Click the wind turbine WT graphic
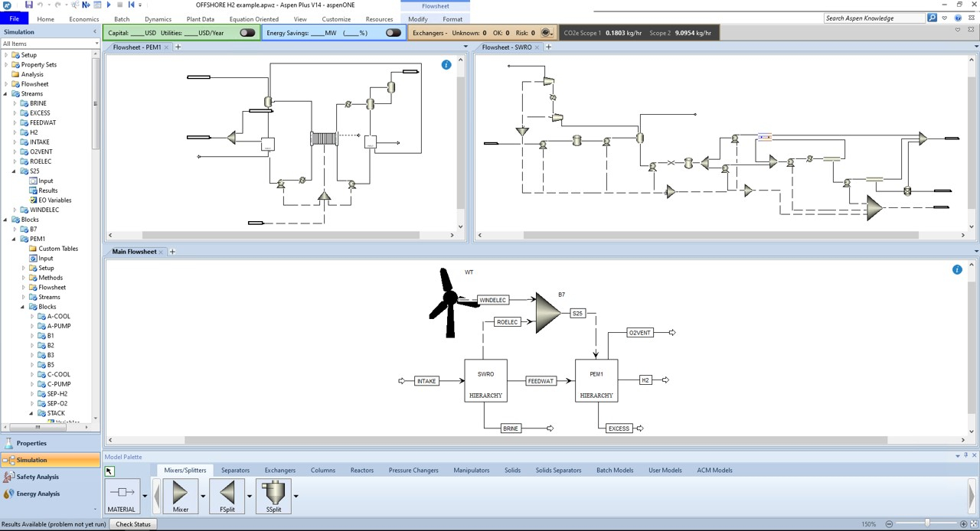Viewport: 980px width, 531px height. [x=449, y=302]
